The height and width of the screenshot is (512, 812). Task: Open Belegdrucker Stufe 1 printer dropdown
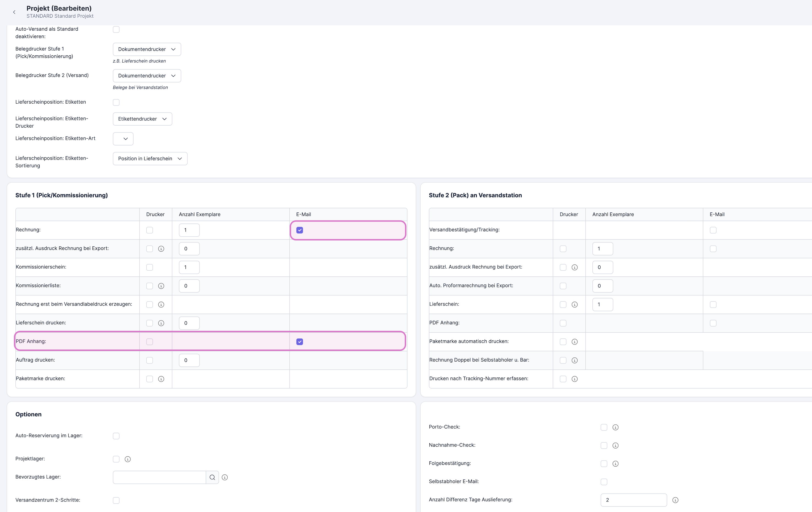[x=147, y=49]
